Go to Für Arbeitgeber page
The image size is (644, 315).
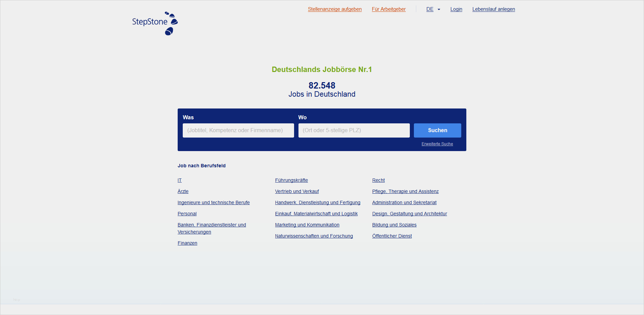pos(388,9)
